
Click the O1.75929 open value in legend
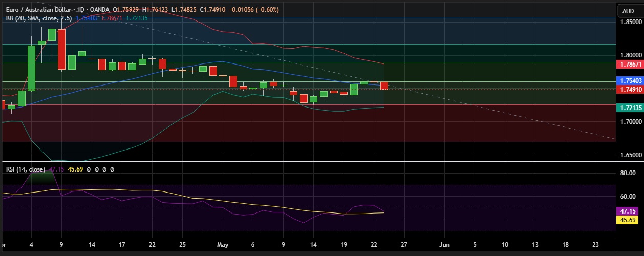pyautogui.click(x=126, y=10)
